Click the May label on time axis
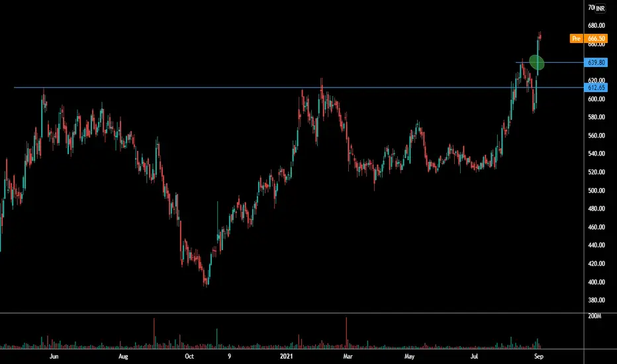 coord(409,357)
